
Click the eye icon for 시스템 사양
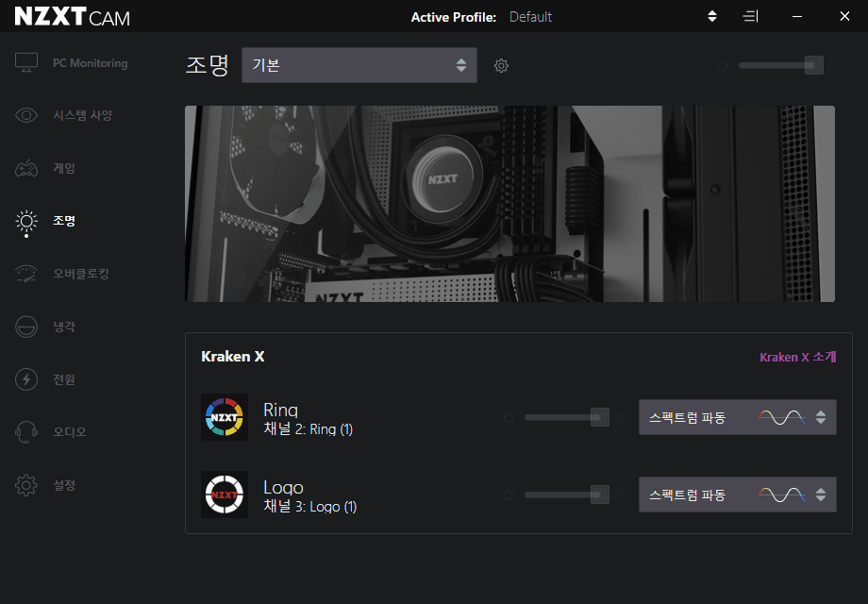coord(26,115)
